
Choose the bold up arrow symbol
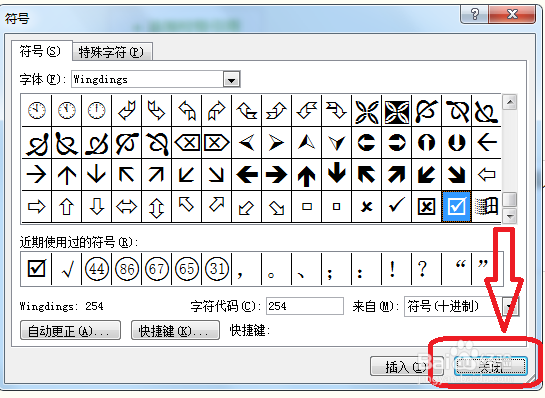pos(306,174)
